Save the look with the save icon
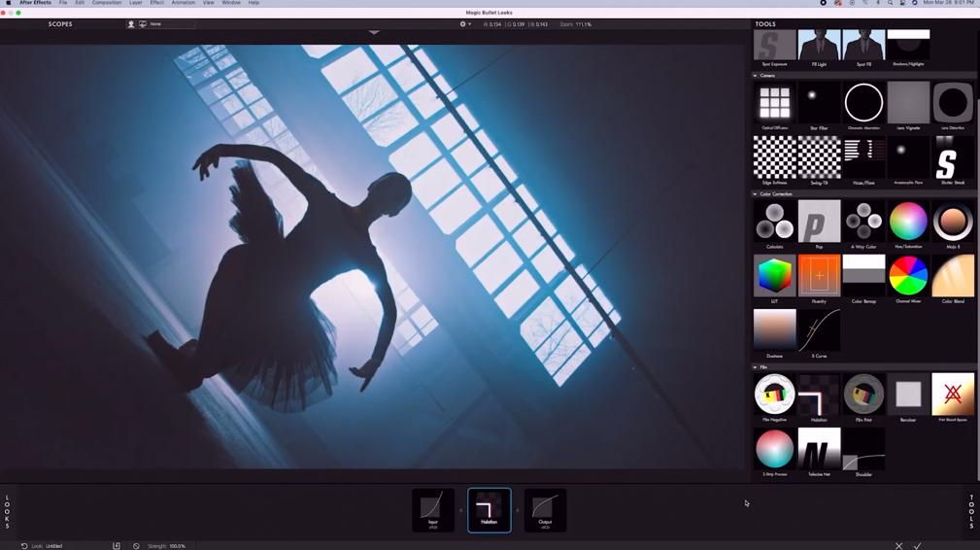The width and height of the screenshot is (980, 550). (x=117, y=546)
